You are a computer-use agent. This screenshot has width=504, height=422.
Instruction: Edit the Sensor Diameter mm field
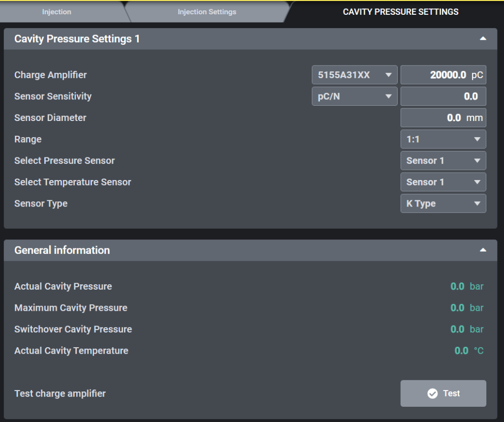(442, 118)
